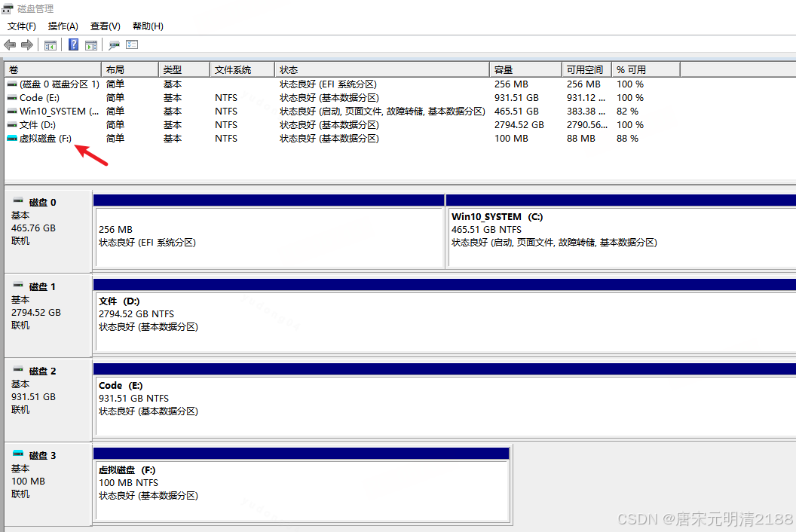The image size is (796, 532).
Task: Click the 383.38 free space cell
Action: (586, 112)
